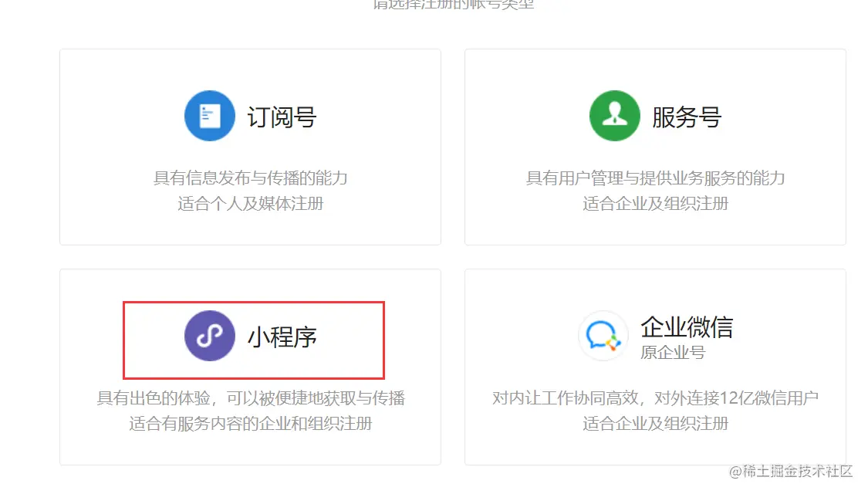Choose the 企业微信 title text
Image resolution: width=868 pixels, height=494 pixels.
(687, 327)
